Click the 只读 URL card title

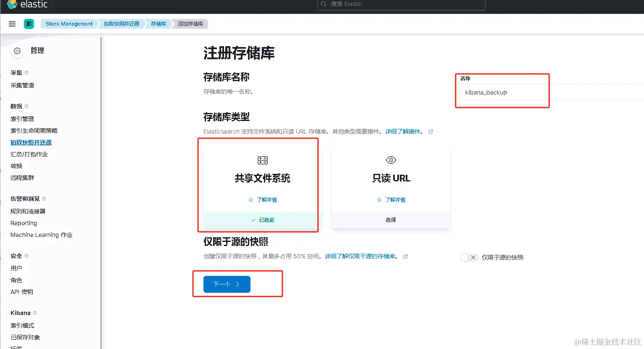click(391, 178)
